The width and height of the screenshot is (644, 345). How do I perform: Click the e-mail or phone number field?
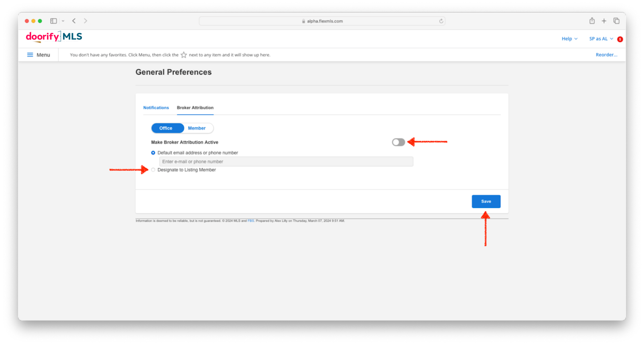(286, 162)
